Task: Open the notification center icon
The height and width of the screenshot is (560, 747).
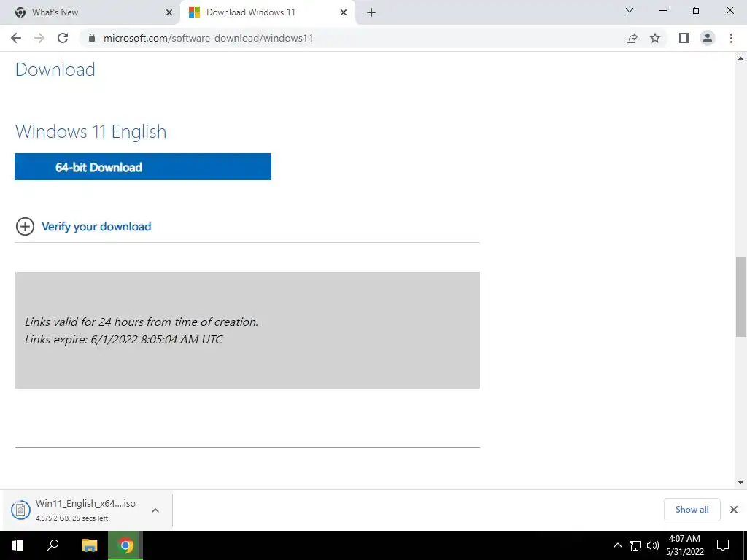Action: pyautogui.click(x=723, y=545)
